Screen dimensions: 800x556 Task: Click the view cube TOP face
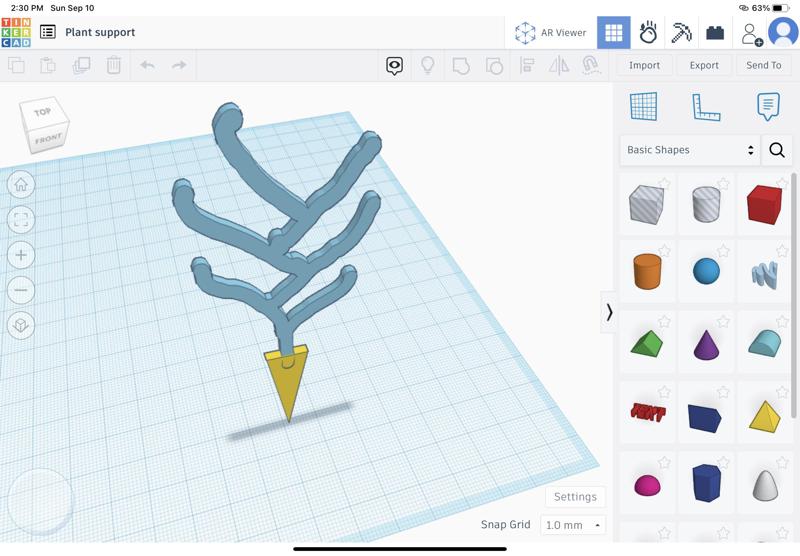pyautogui.click(x=42, y=112)
